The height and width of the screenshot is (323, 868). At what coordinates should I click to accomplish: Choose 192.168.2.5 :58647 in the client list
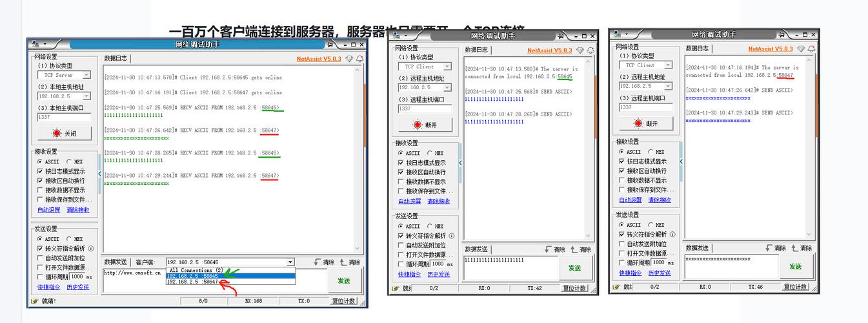click(230, 282)
